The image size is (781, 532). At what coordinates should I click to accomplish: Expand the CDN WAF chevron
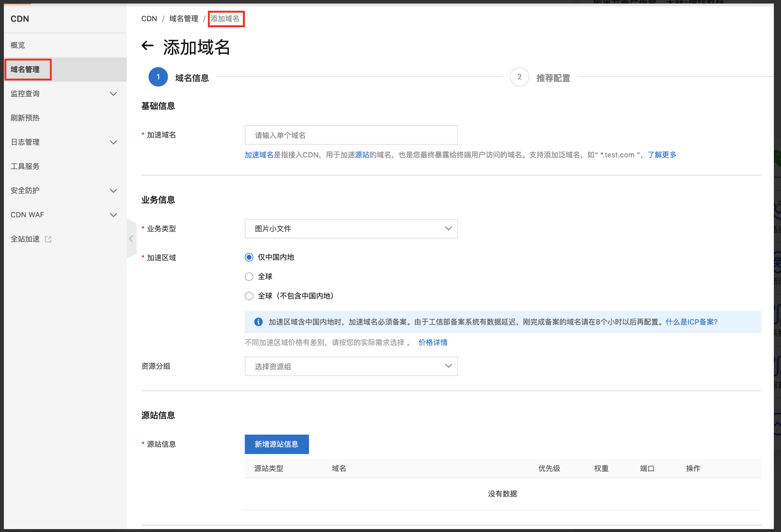click(113, 215)
